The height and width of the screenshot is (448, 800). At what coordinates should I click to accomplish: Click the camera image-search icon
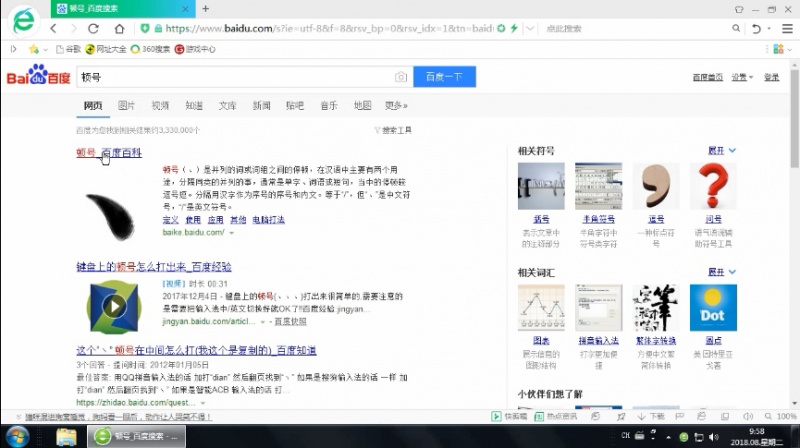(x=401, y=77)
